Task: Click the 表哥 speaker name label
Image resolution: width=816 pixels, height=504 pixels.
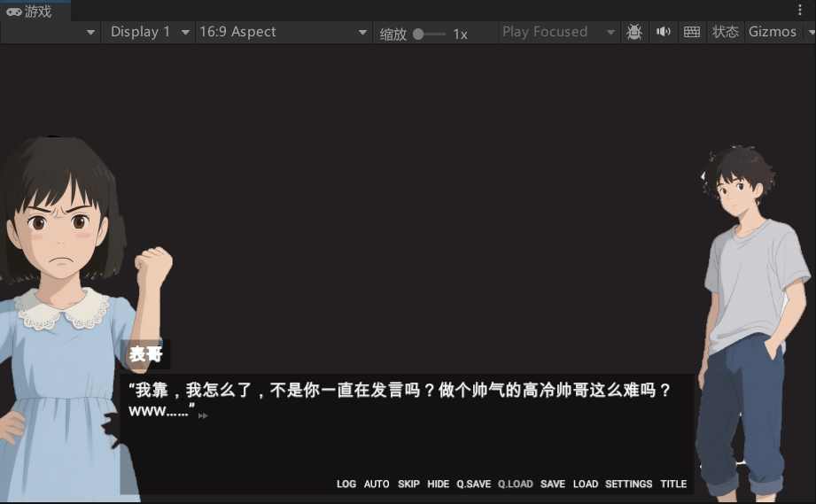Action: (145, 354)
